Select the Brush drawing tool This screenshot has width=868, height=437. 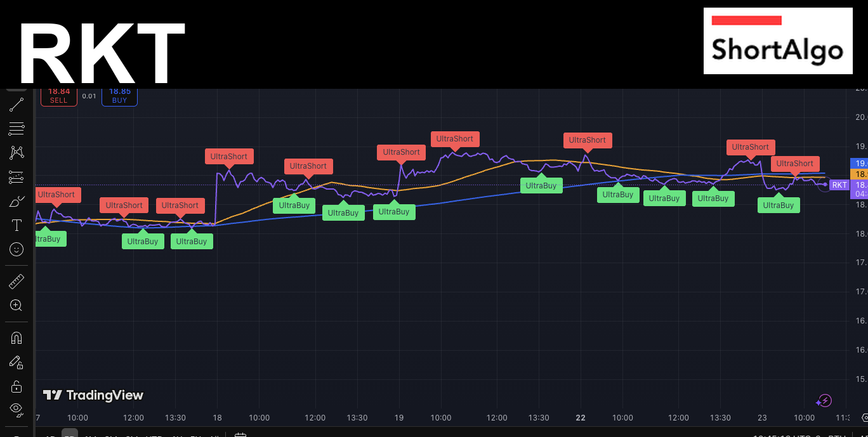point(16,200)
